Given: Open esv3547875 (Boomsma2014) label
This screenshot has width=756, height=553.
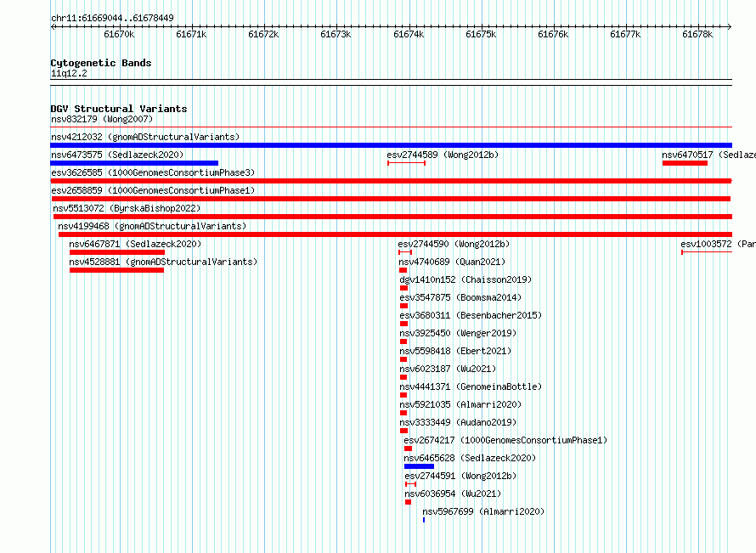Looking at the screenshot, I should click(x=460, y=297).
